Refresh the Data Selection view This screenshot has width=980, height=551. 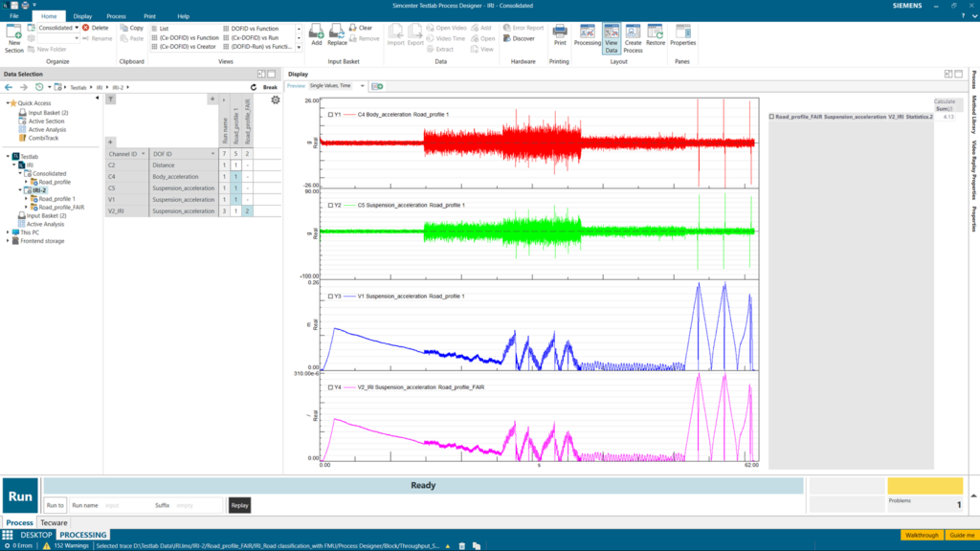(253, 87)
